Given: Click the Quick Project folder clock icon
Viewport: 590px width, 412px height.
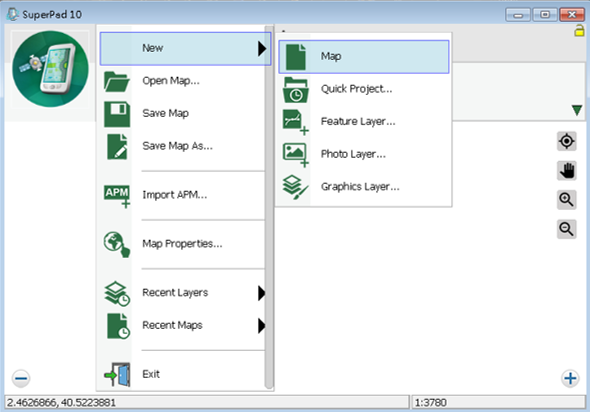Looking at the screenshot, I should click(295, 89).
